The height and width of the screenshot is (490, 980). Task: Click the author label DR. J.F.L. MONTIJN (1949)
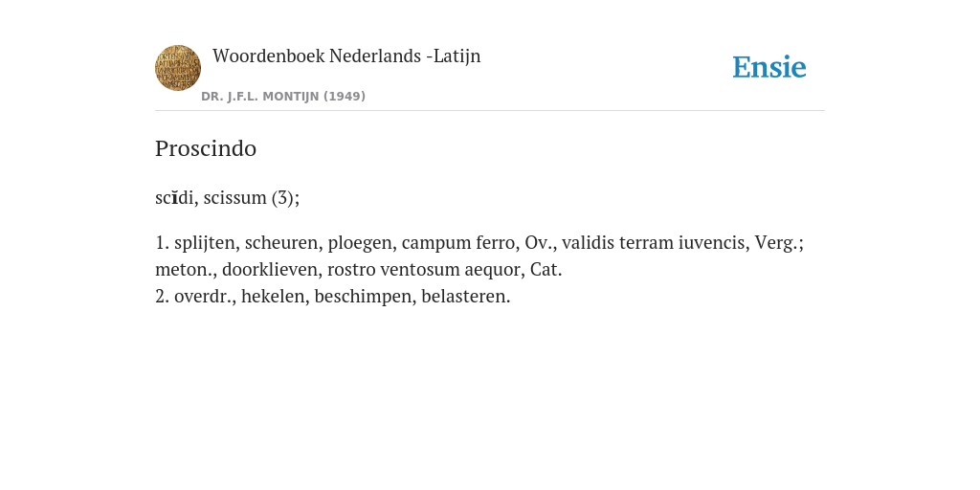[x=283, y=97]
